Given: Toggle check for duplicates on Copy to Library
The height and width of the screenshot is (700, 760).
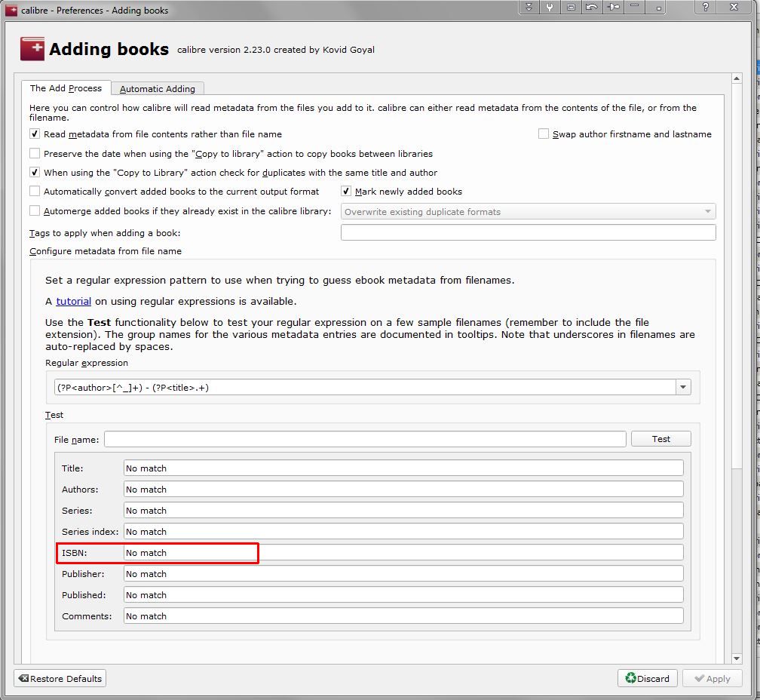Looking at the screenshot, I should (35, 172).
